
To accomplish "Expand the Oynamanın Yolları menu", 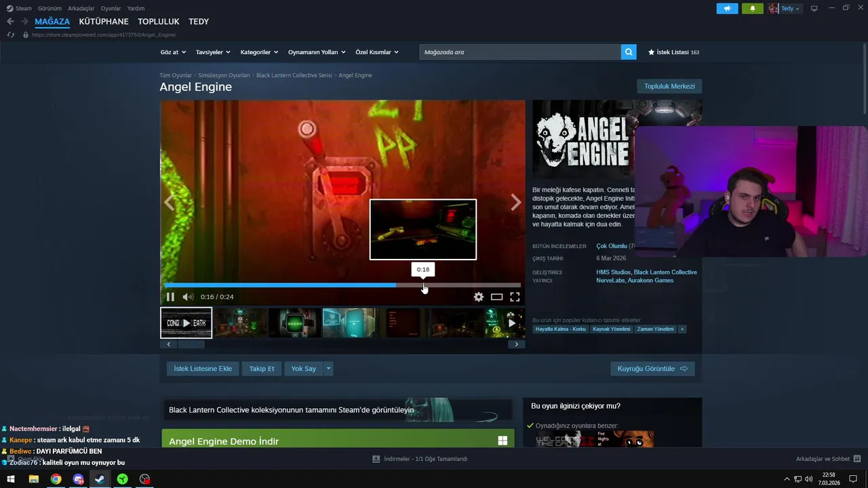I will [317, 52].
